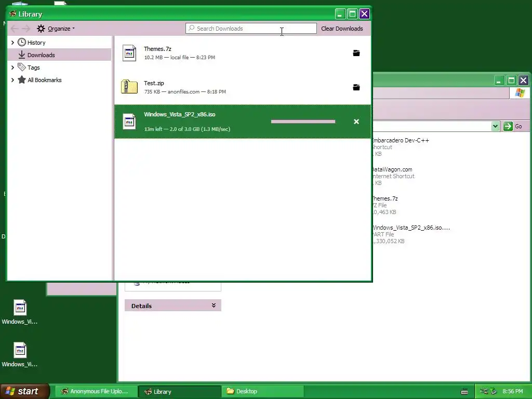The width and height of the screenshot is (532, 399).
Task: Click the Windows flag logo in Explorer window
Action: tap(520, 93)
